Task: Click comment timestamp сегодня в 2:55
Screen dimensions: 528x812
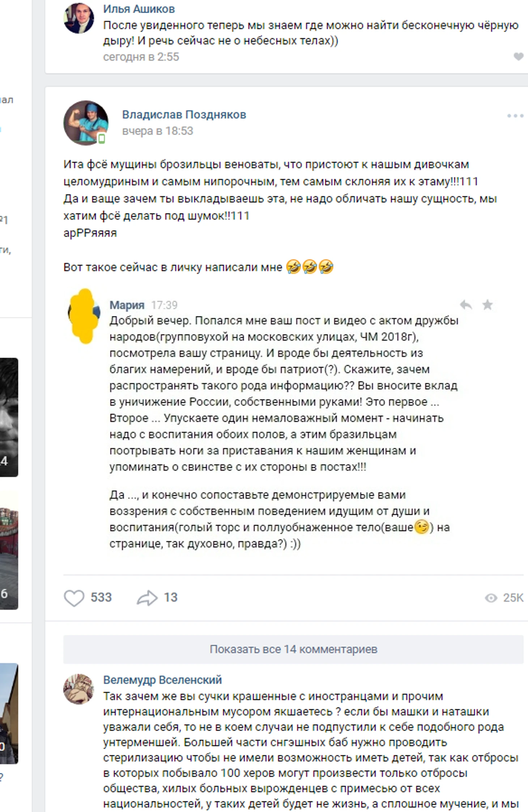Action: [141, 57]
